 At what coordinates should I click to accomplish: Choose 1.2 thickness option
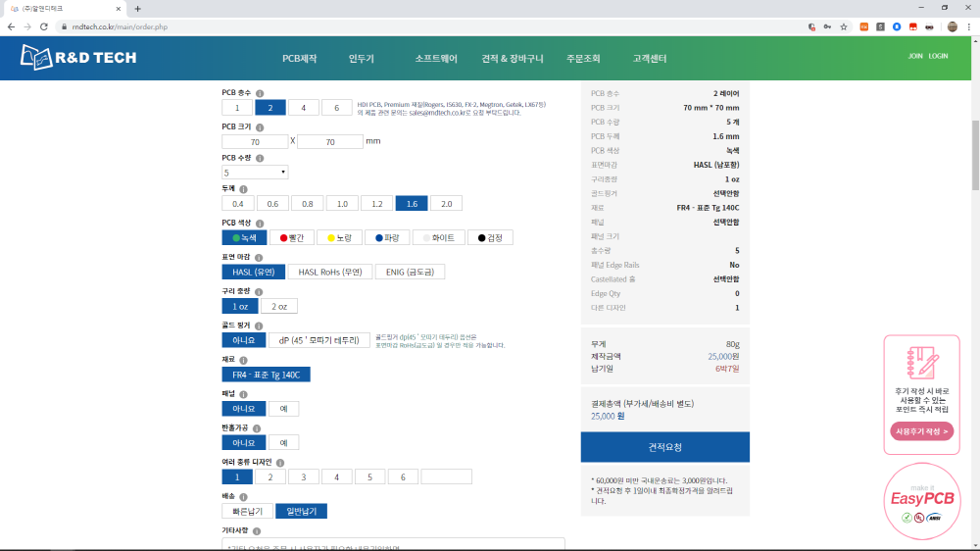click(377, 204)
